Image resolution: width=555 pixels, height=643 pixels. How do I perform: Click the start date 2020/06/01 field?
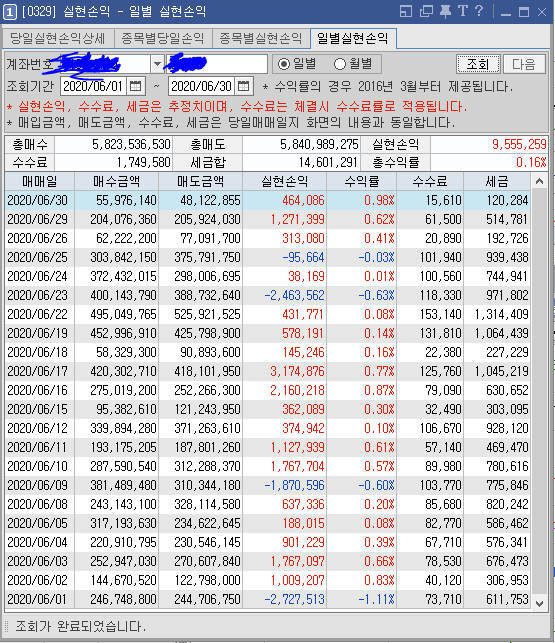tap(94, 86)
